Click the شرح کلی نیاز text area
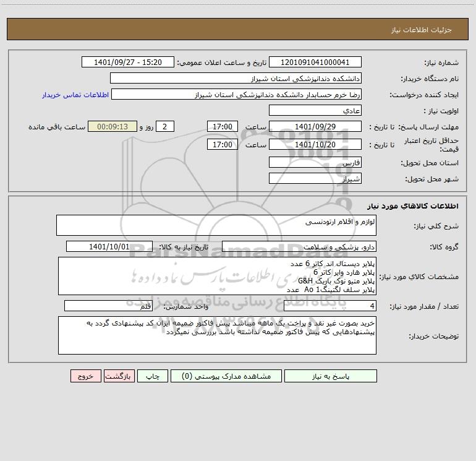476x461 pixels. 216,225
